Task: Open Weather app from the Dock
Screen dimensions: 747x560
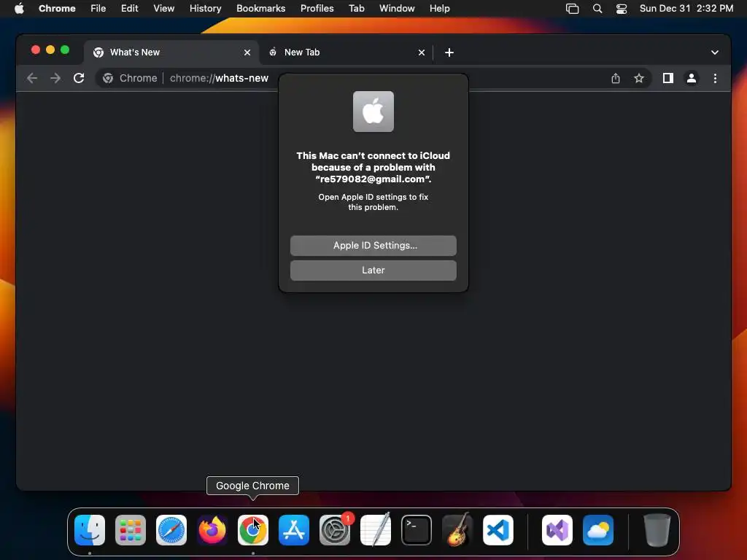Action: 598,530
